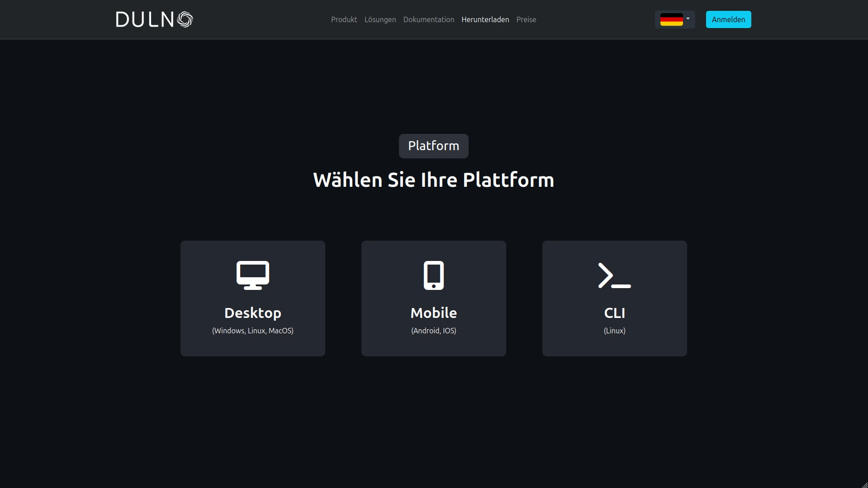Viewport: 868px width, 488px height.
Task: Go to Lösungen in the navigation
Action: (x=380, y=19)
